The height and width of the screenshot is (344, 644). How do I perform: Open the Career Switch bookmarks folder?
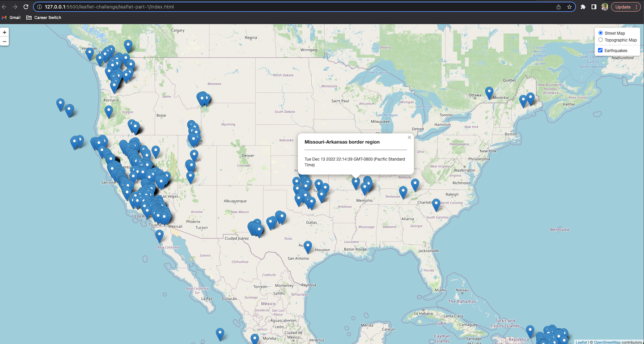(47, 17)
